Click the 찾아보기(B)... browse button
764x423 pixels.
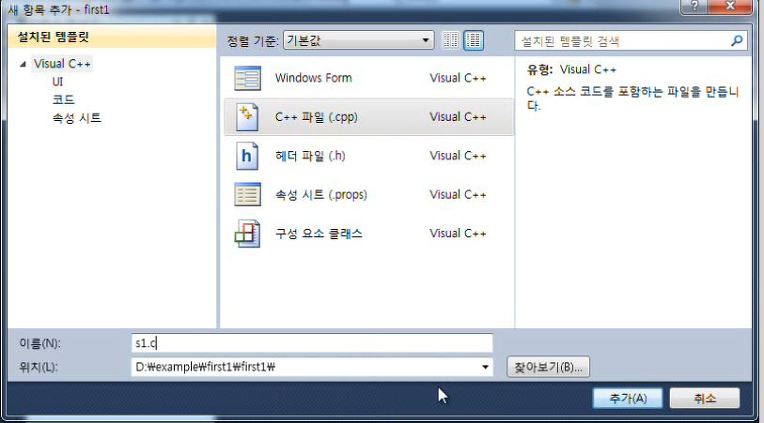click(548, 367)
